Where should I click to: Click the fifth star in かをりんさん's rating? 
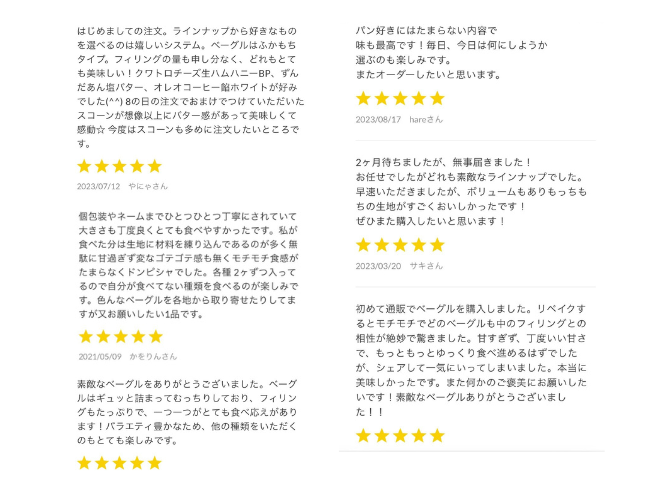(154, 336)
